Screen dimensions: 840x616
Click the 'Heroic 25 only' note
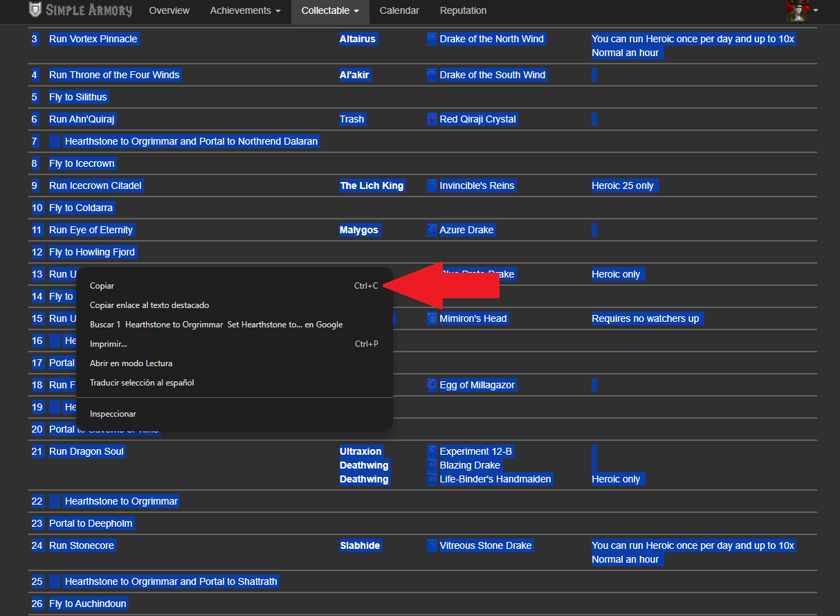click(x=623, y=185)
